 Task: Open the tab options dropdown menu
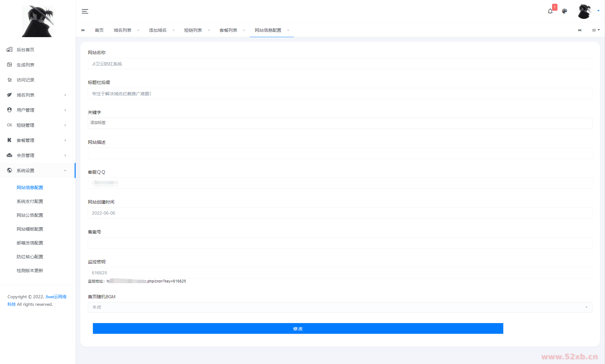[596, 30]
